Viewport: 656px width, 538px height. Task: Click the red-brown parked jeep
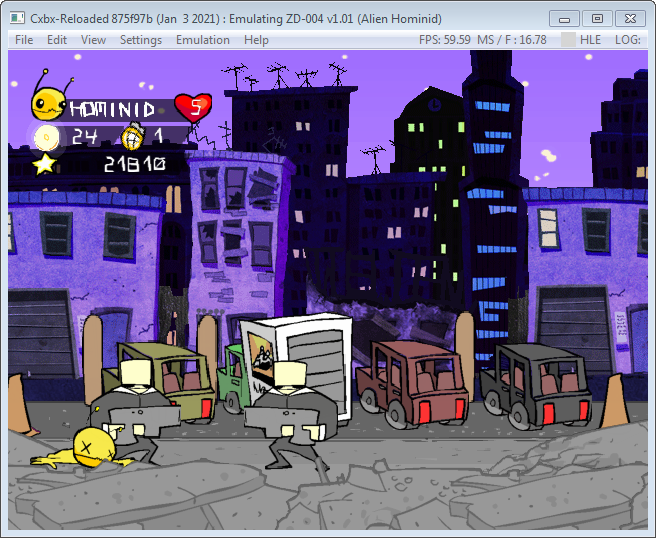click(412, 383)
